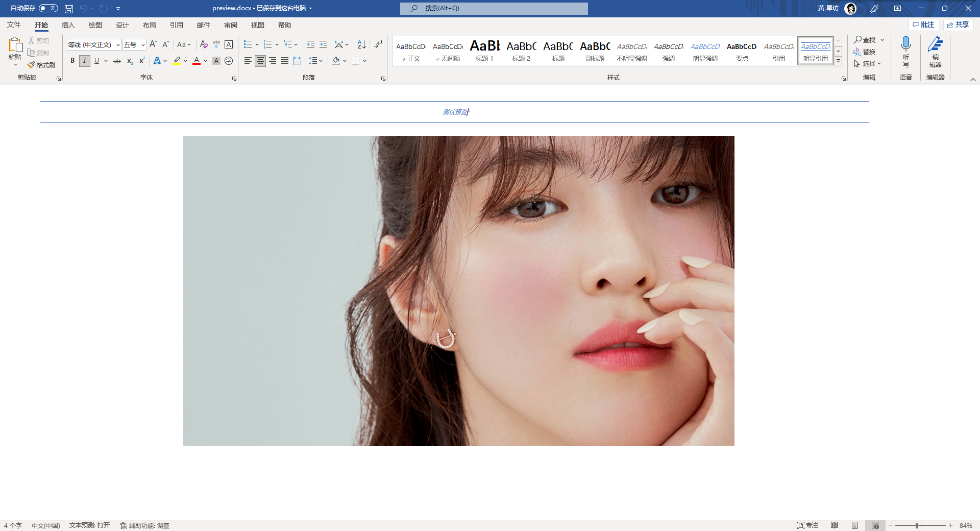
Task: Click the subscript button
Action: coord(130,61)
